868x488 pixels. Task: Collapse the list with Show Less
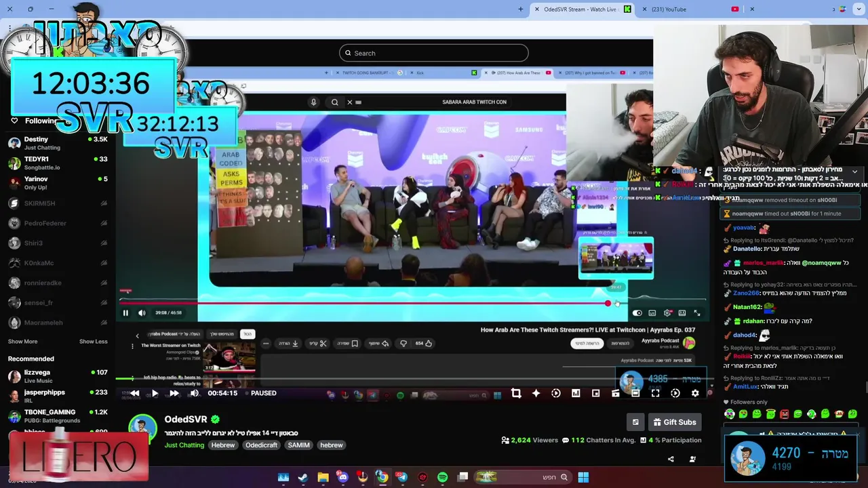tap(94, 342)
